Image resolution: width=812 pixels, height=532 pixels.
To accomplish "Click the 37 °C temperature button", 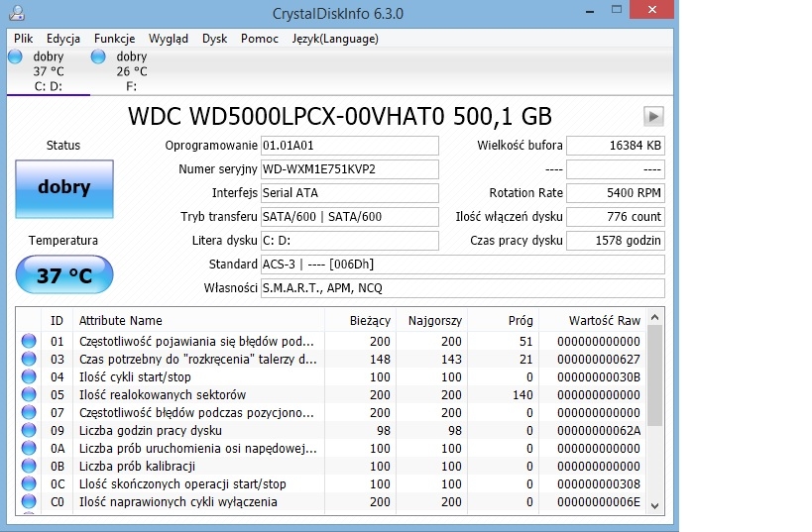I will (x=64, y=274).
